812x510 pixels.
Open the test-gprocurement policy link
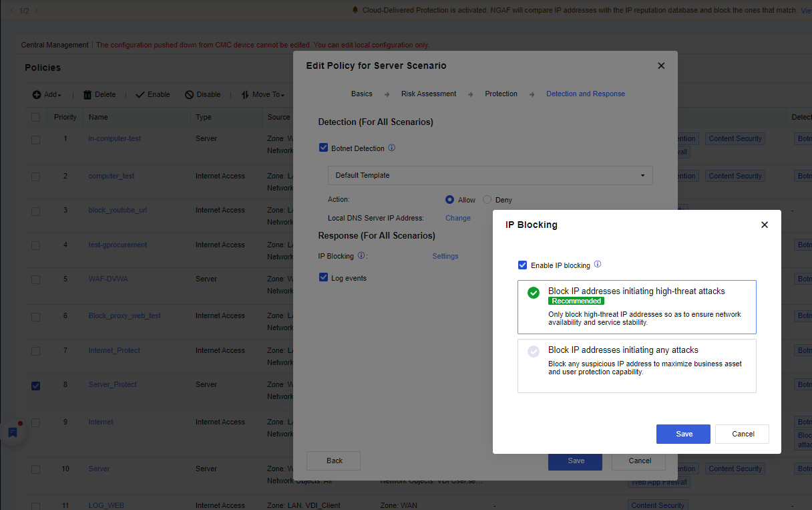[x=118, y=245]
